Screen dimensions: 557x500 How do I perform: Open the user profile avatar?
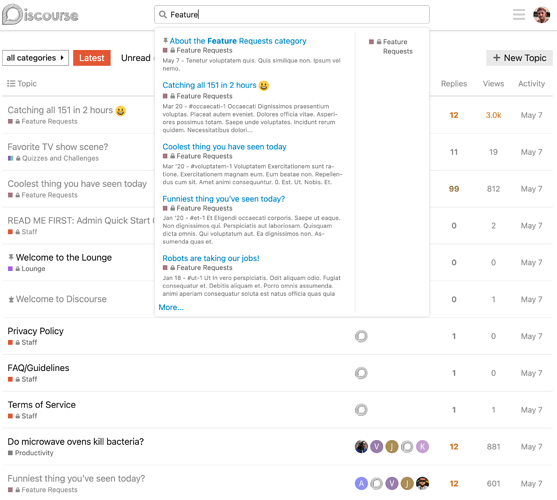click(541, 15)
